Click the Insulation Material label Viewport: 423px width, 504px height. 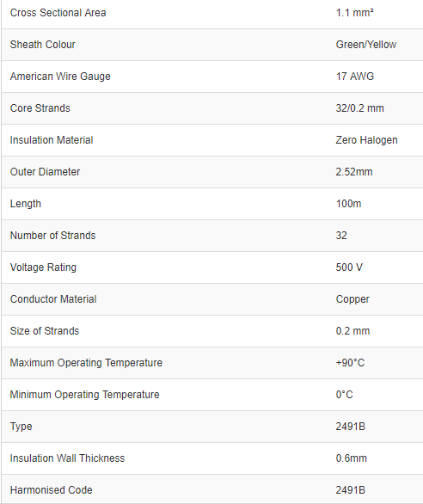[52, 140]
